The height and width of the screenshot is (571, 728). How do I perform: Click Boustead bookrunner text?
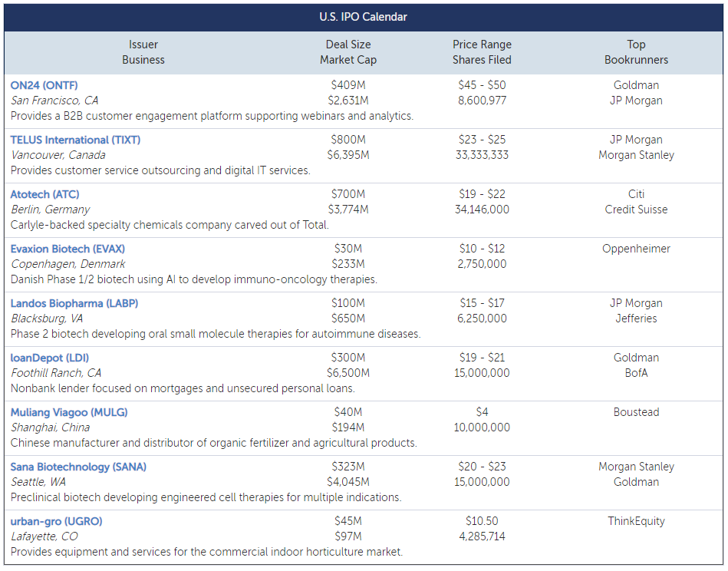tap(636, 412)
